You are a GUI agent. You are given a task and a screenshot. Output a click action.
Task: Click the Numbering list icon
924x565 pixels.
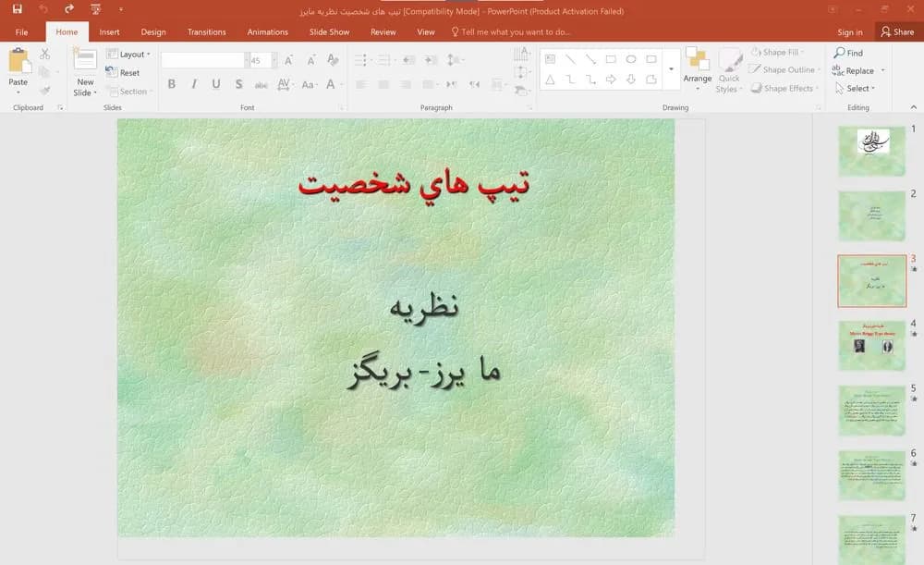click(386, 60)
